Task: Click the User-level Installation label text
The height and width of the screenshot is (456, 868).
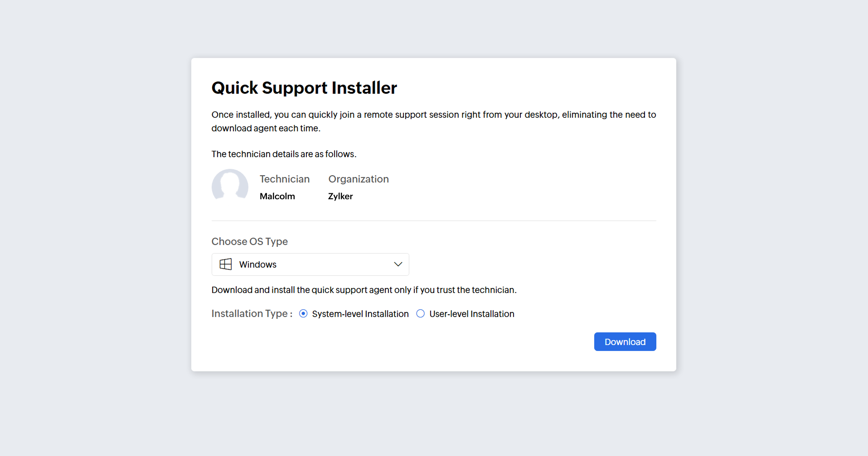Action: pos(471,314)
